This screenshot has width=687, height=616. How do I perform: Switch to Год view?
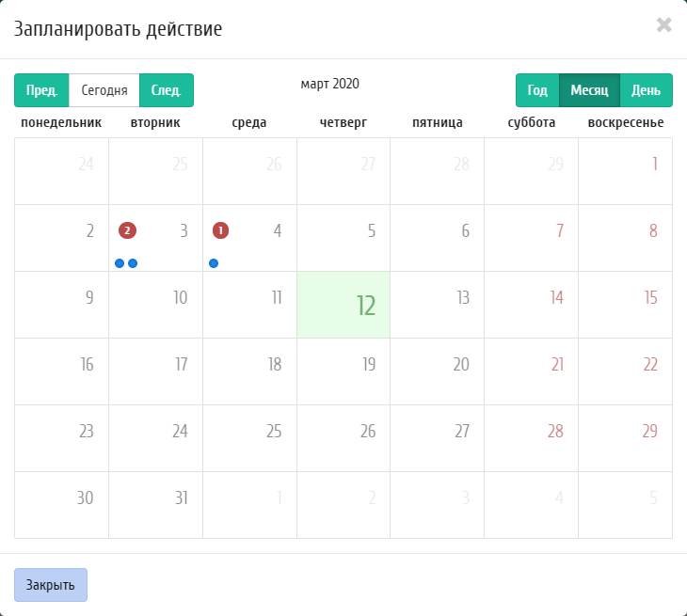pos(537,90)
